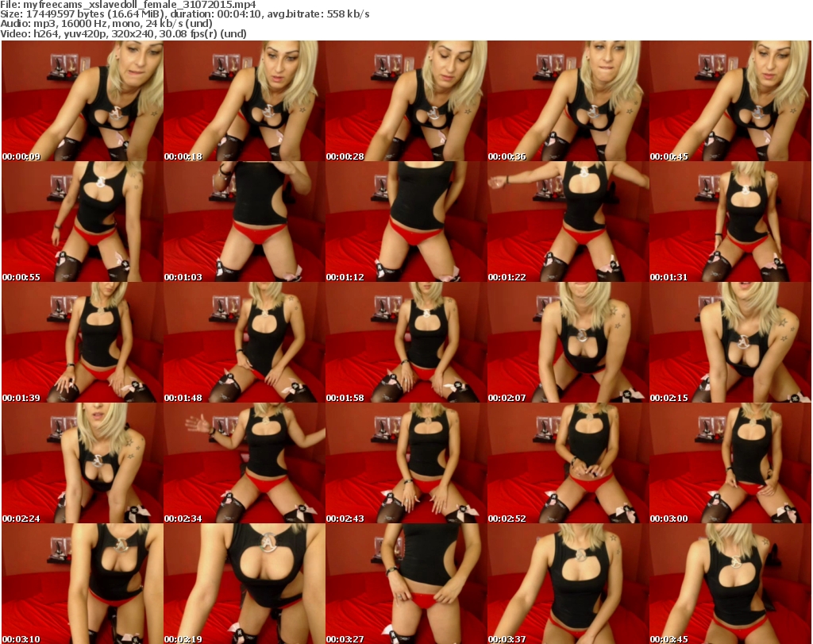813x644 pixels.
Task: Open the frame at 00:00:55
Action: coord(83,222)
